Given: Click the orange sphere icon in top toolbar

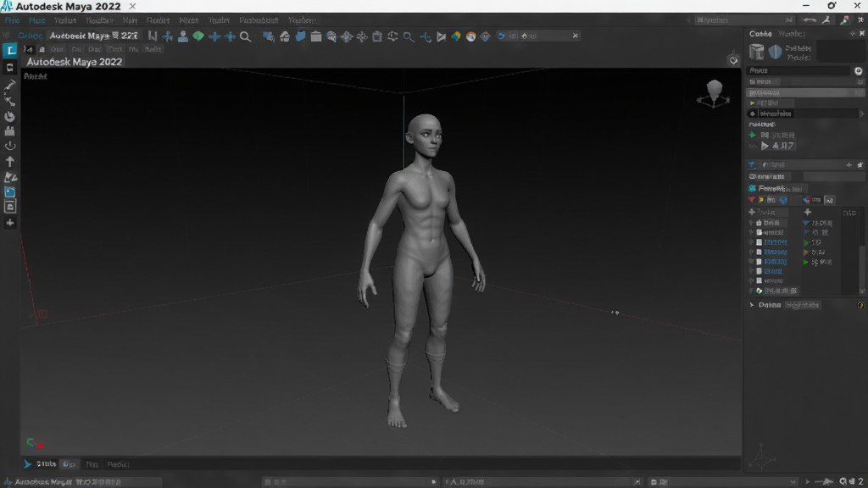Looking at the screenshot, I should point(470,37).
